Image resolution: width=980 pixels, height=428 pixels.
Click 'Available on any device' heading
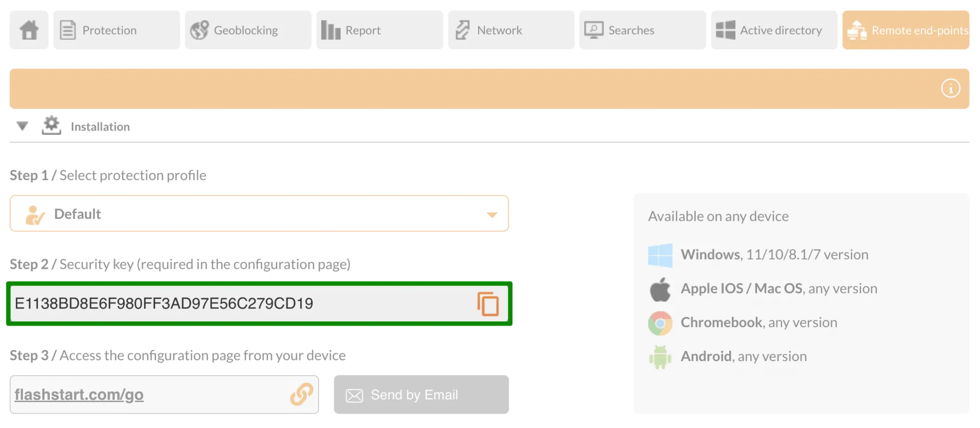[718, 217]
